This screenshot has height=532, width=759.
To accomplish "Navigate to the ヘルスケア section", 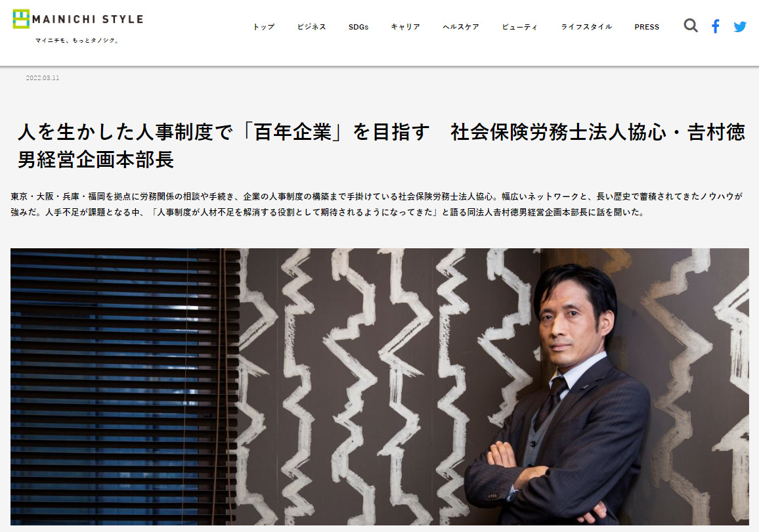I will pyautogui.click(x=461, y=27).
